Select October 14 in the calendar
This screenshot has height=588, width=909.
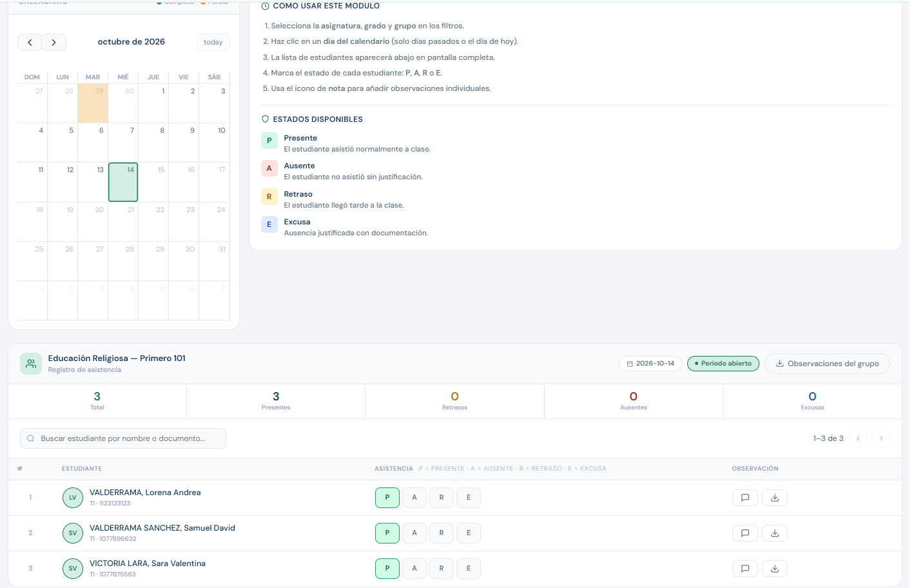[x=123, y=182]
